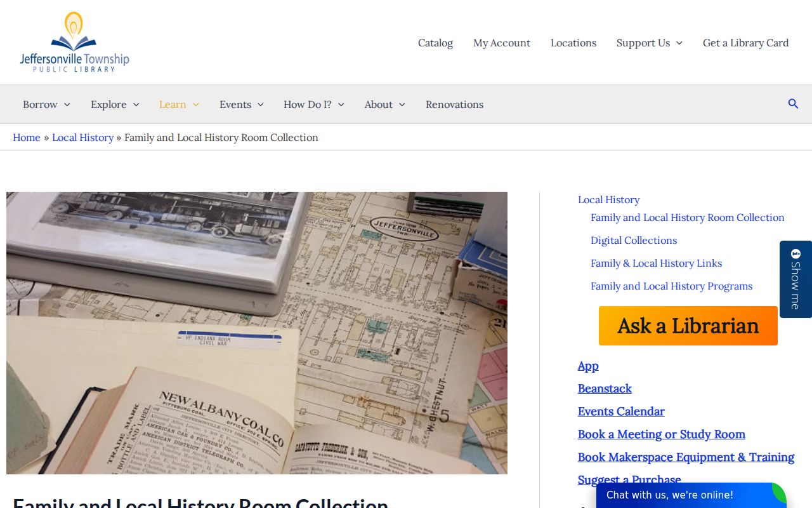This screenshot has height=508, width=812.
Task: Expand the Borrow menu chevron
Action: click(67, 105)
